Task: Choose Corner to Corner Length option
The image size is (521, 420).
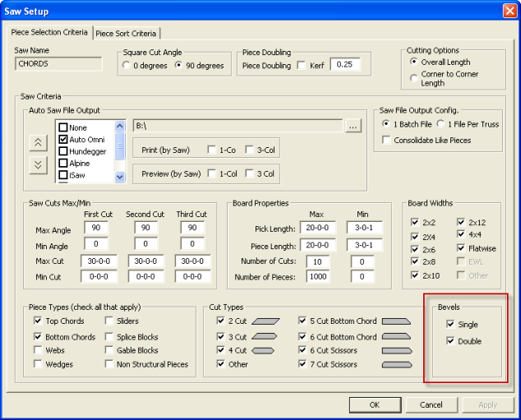Action: coord(413,78)
